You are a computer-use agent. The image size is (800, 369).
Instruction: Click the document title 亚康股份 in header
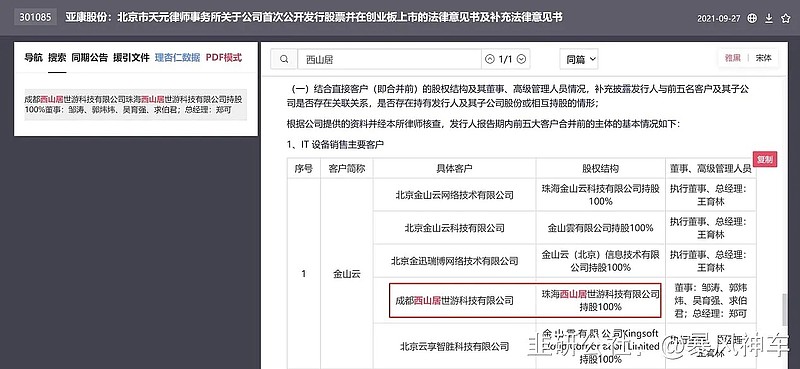pyautogui.click(x=313, y=17)
